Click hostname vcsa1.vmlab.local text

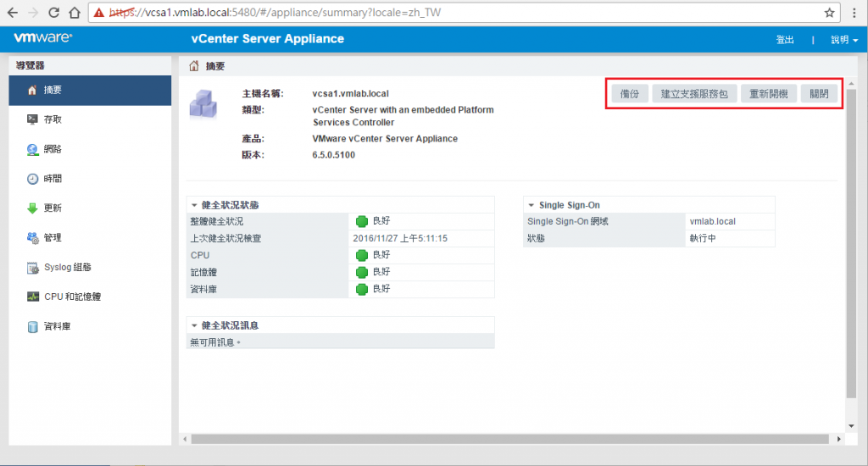click(350, 93)
